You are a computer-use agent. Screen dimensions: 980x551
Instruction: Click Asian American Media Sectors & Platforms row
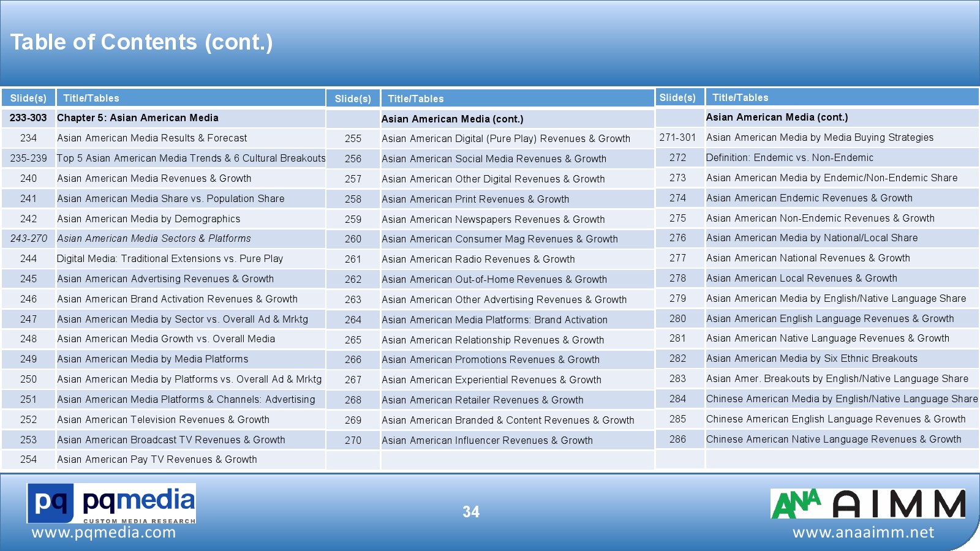coord(154,239)
